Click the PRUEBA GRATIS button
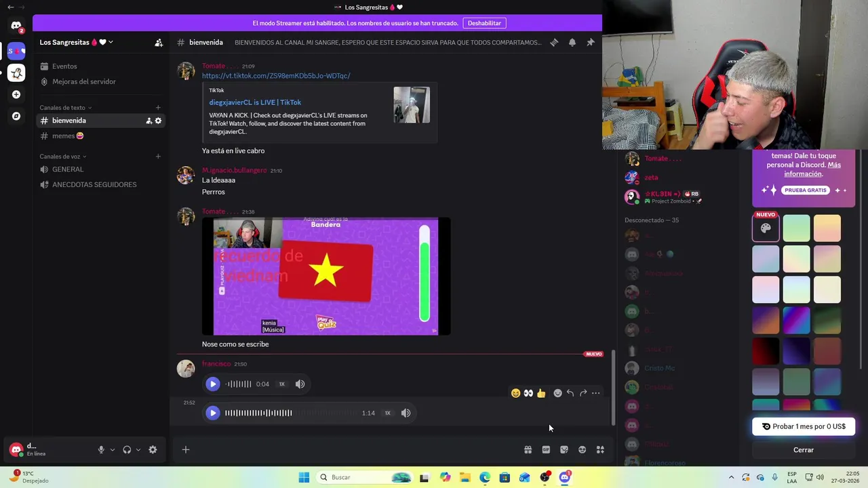The width and height of the screenshot is (868, 488). [x=806, y=190]
